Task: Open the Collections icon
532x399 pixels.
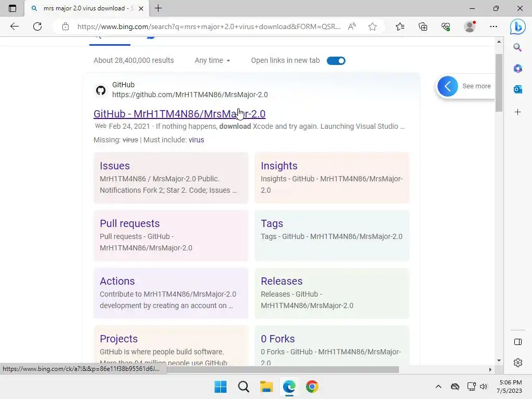Action: 423,26
